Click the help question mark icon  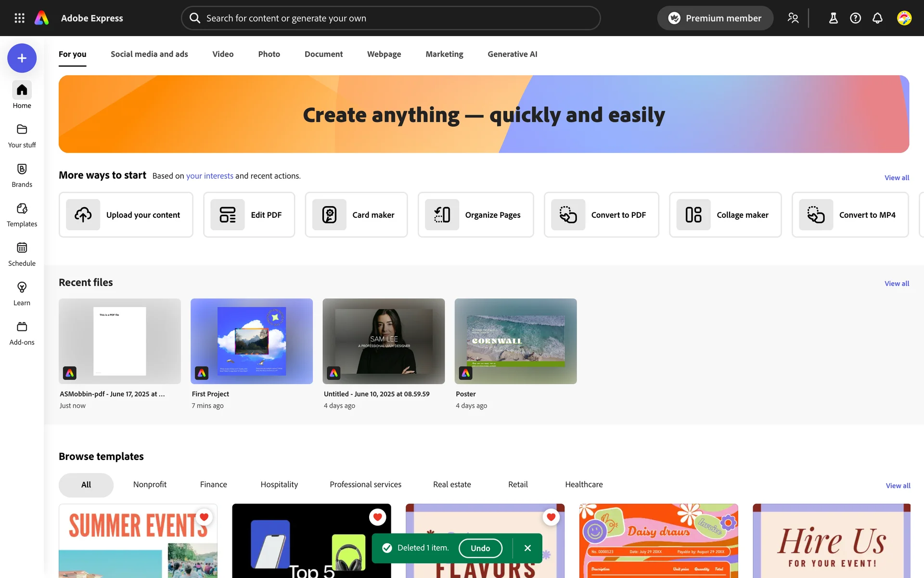tap(855, 18)
